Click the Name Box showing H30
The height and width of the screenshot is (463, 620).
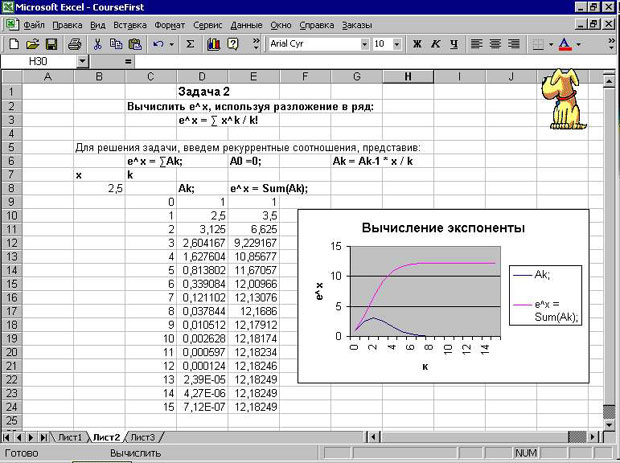(x=39, y=61)
